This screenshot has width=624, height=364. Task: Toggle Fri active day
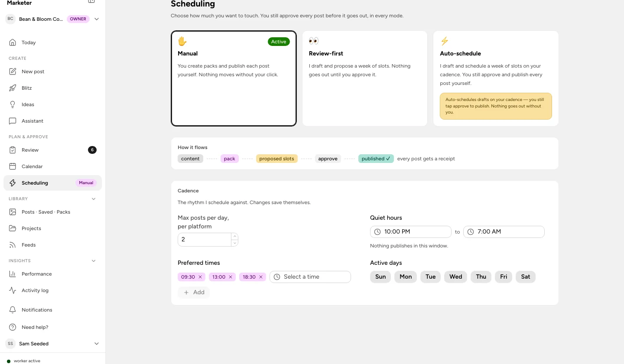tap(504, 277)
